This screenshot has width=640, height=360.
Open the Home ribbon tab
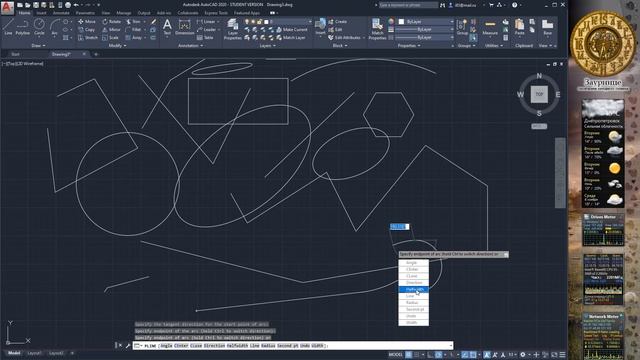tap(24, 13)
